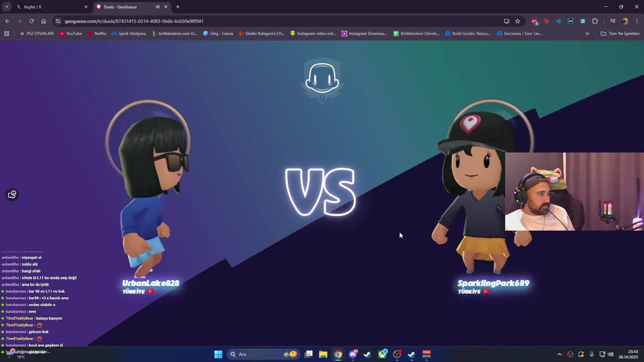Open birlikteizlenir.com bookmark

(x=174, y=34)
